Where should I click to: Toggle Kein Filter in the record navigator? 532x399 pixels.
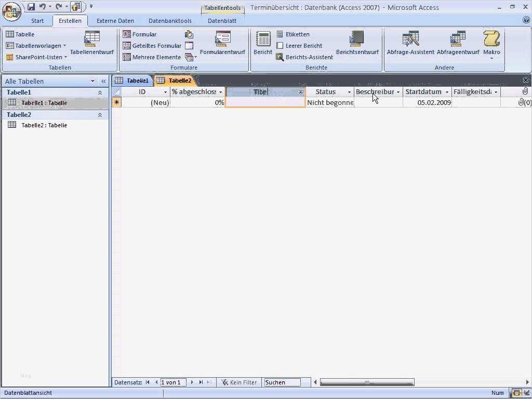coord(238,382)
